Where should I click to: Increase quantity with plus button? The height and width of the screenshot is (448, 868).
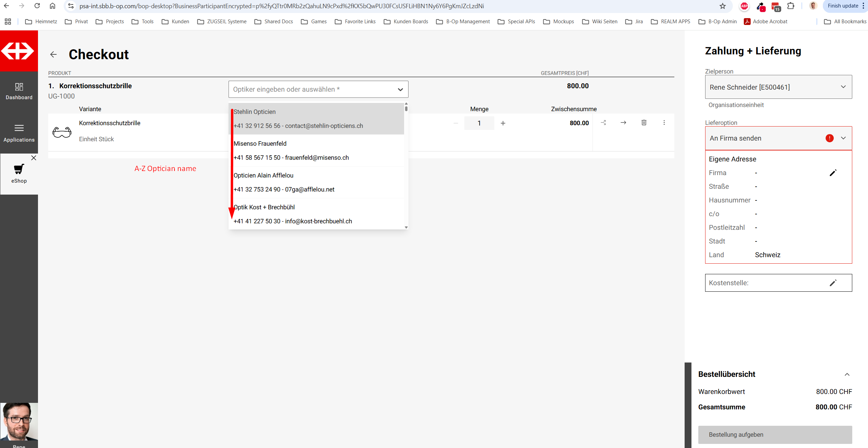click(503, 123)
